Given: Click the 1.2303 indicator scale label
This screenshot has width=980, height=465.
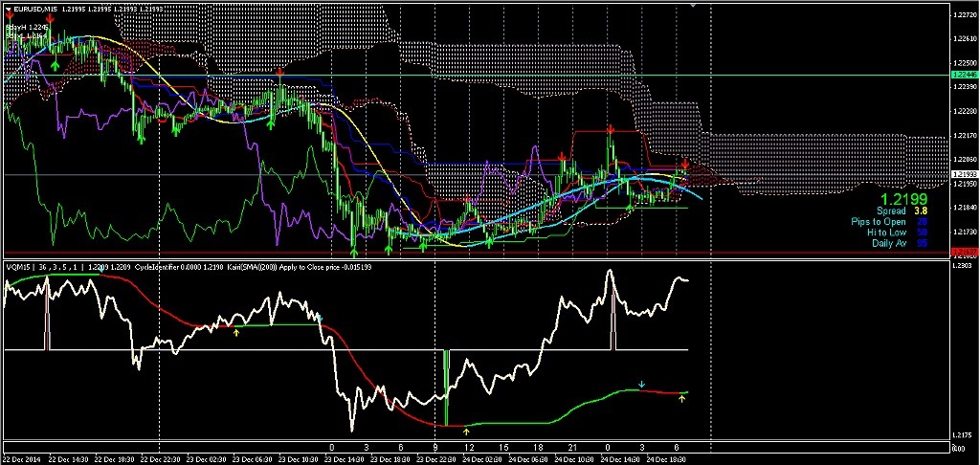Looking at the screenshot, I should pyautogui.click(x=961, y=267).
